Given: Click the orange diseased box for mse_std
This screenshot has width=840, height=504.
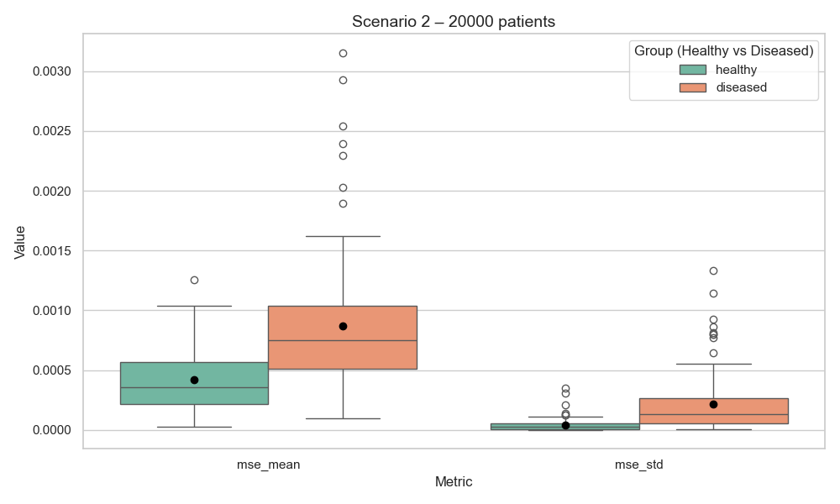Looking at the screenshot, I should coord(713,417).
